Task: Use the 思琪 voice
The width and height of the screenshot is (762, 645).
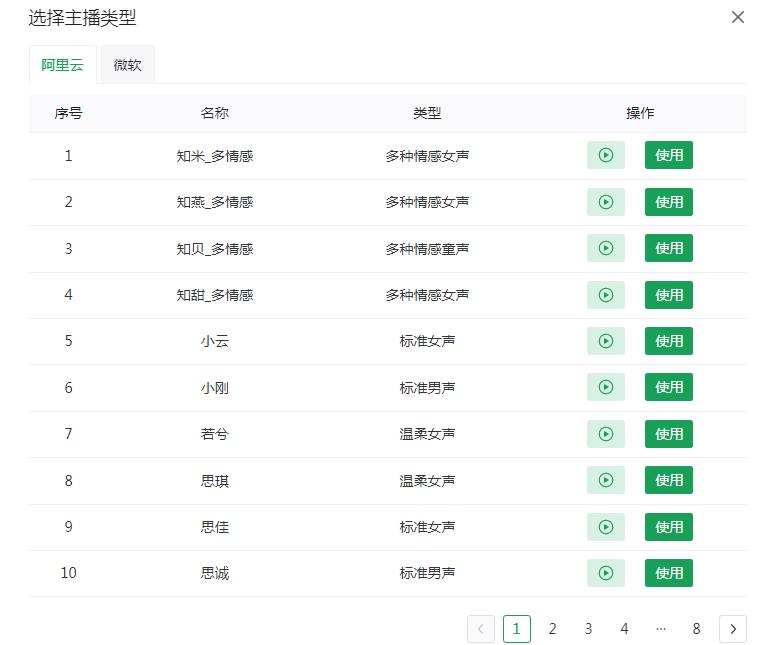Action: click(x=669, y=480)
